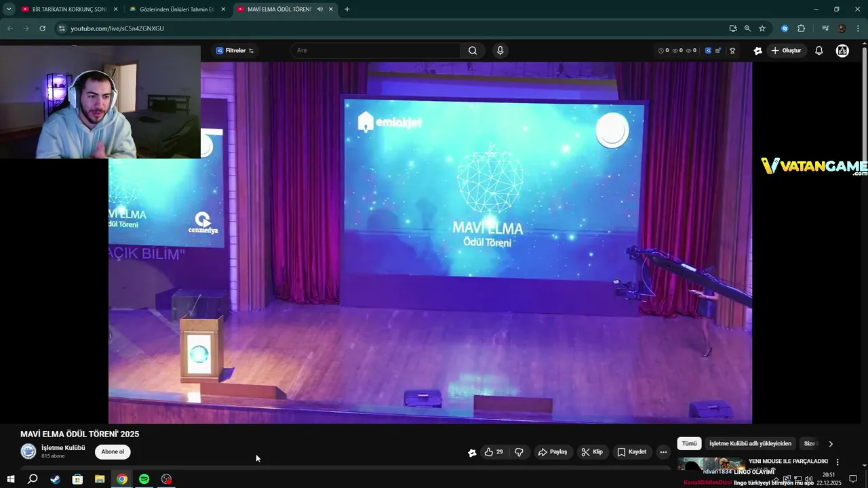The image size is (868, 488).
Task: Open Steam from the taskbar
Action: (55, 479)
